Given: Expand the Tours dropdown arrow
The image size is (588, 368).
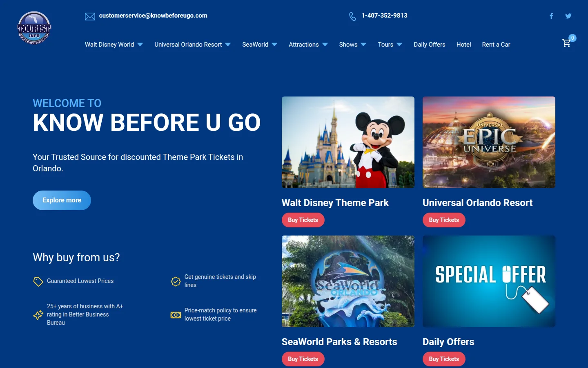Looking at the screenshot, I should 399,45.
